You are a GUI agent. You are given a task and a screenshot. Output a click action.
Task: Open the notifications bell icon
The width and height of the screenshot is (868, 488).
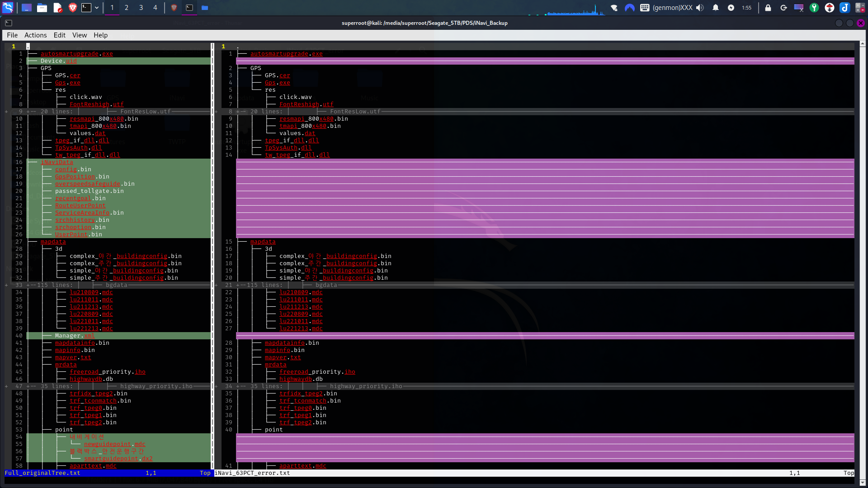tap(715, 8)
